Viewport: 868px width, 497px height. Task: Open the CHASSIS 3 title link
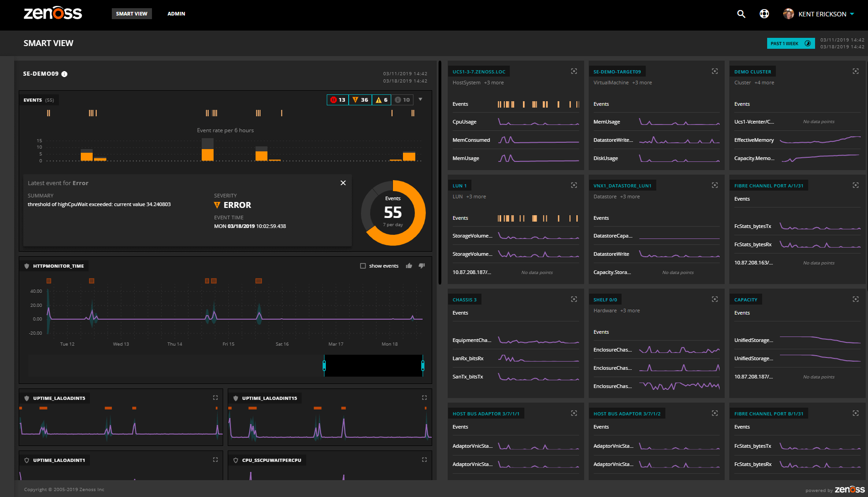pos(465,300)
